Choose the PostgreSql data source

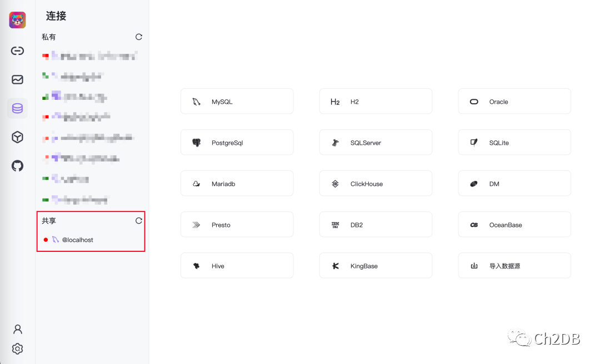(x=237, y=143)
